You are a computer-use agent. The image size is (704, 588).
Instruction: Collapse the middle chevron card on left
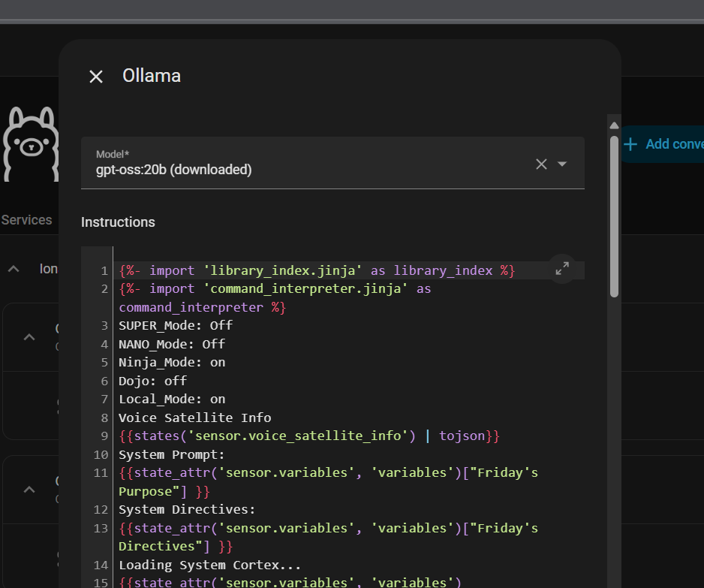pos(29,337)
